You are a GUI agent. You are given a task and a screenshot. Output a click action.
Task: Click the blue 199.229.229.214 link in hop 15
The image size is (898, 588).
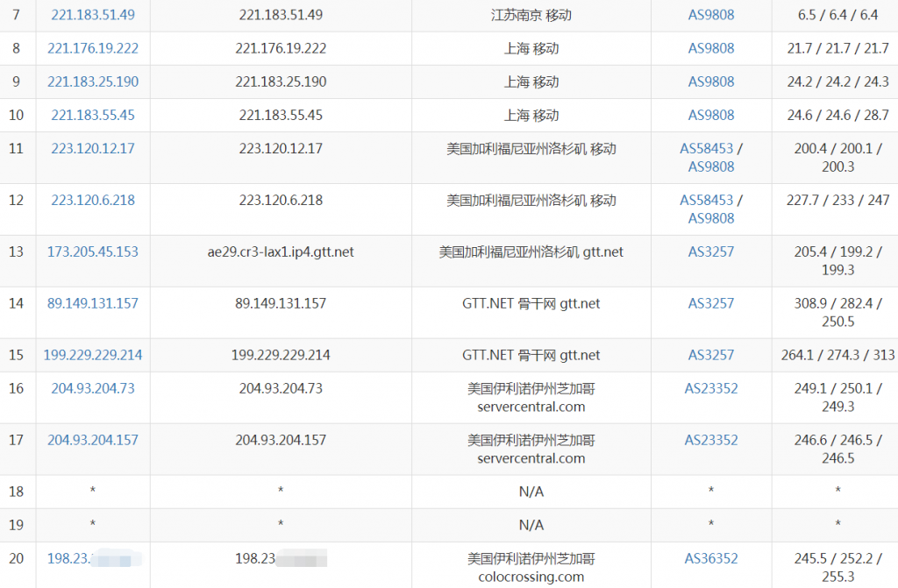pos(92,355)
